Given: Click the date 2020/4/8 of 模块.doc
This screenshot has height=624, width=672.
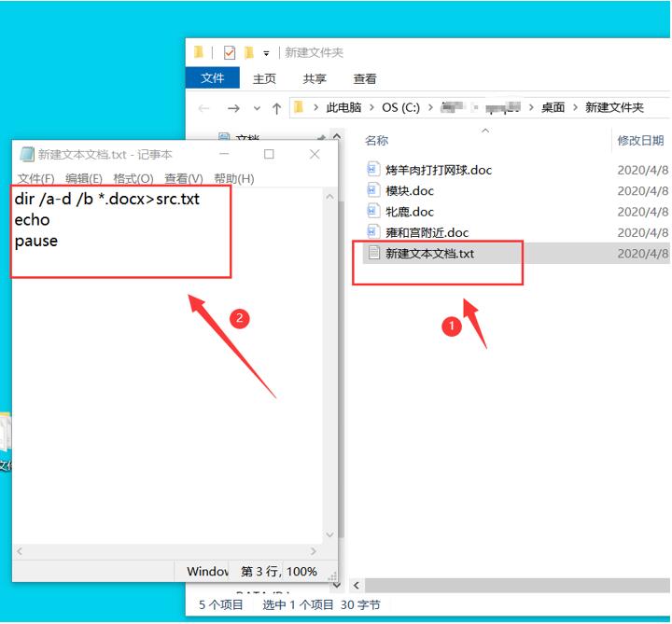Looking at the screenshot, I should 642,191.
